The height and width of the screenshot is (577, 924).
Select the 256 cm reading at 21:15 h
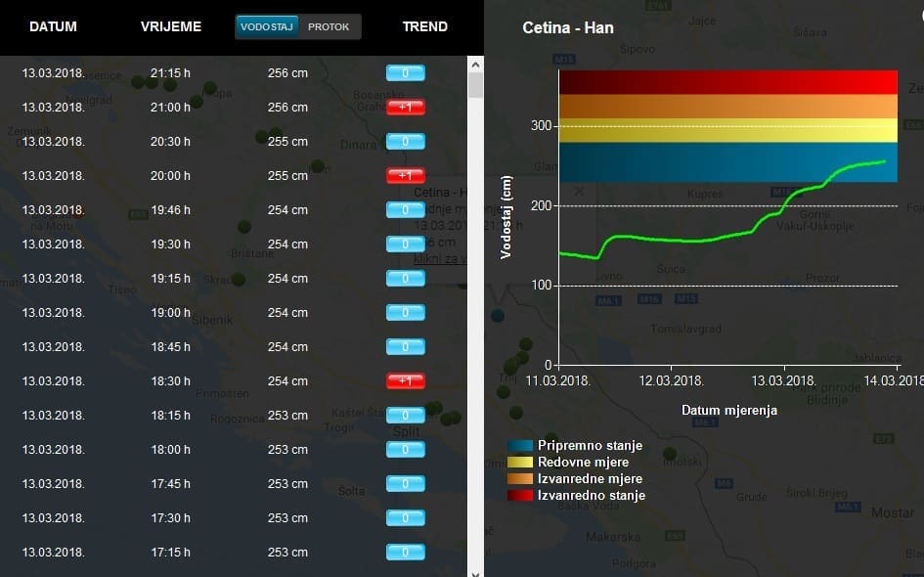pyautogui.click(x=287, y=73)
